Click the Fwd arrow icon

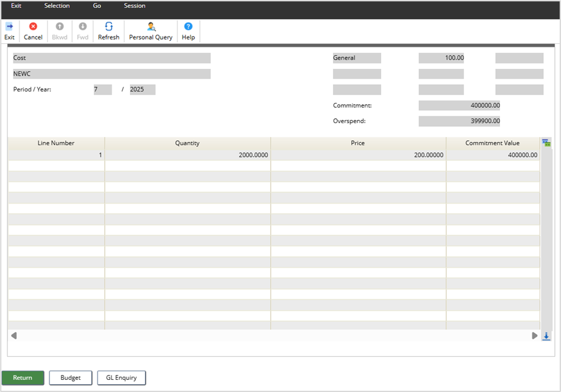click(83, 26)
